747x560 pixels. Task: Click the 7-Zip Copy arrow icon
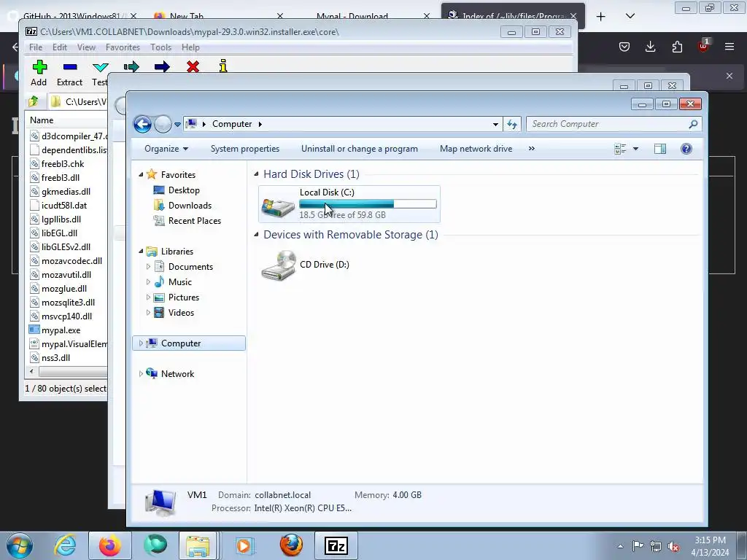tap(131, 66)
